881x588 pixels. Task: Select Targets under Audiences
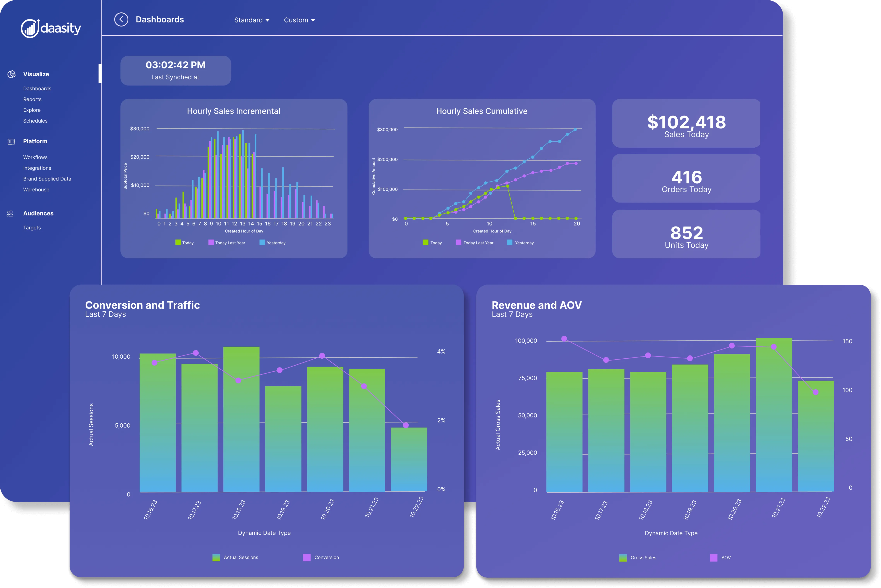click(32, 227)
